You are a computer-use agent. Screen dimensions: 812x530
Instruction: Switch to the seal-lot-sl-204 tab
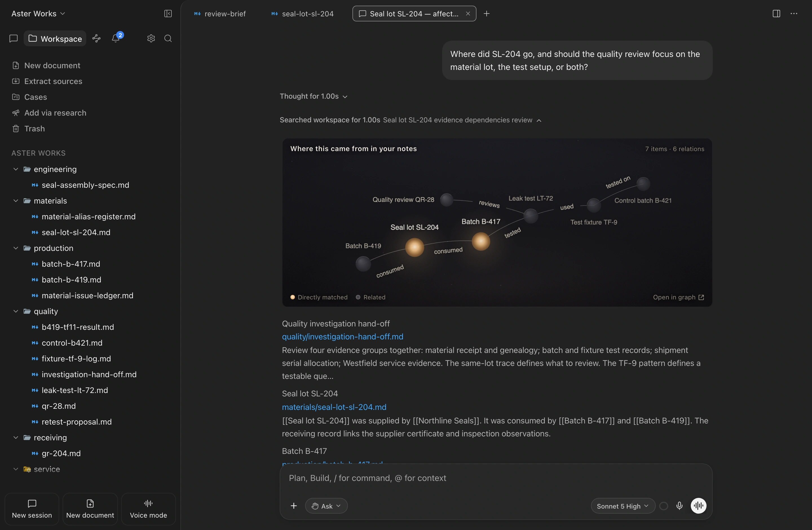click(x=302, y=14)
